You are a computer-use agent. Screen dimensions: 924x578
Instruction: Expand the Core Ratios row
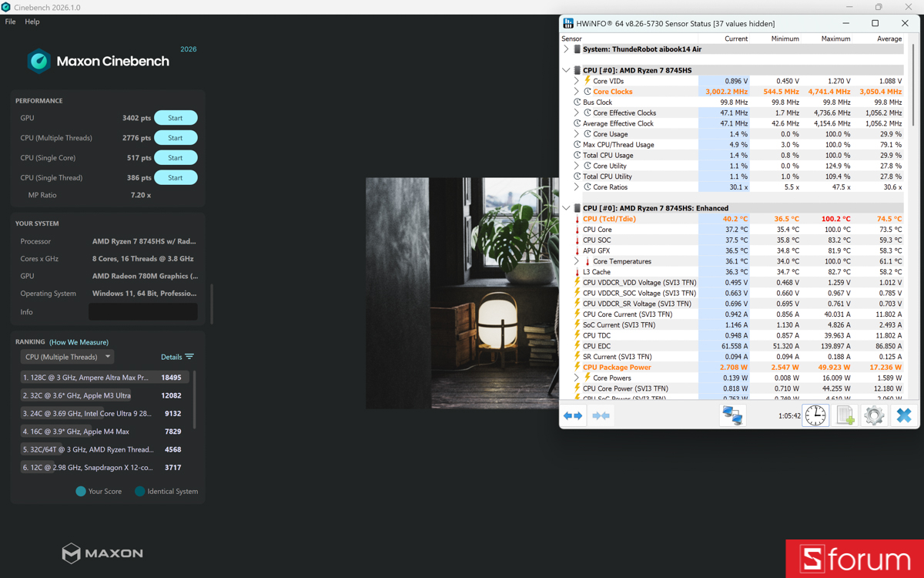(577, 187)
